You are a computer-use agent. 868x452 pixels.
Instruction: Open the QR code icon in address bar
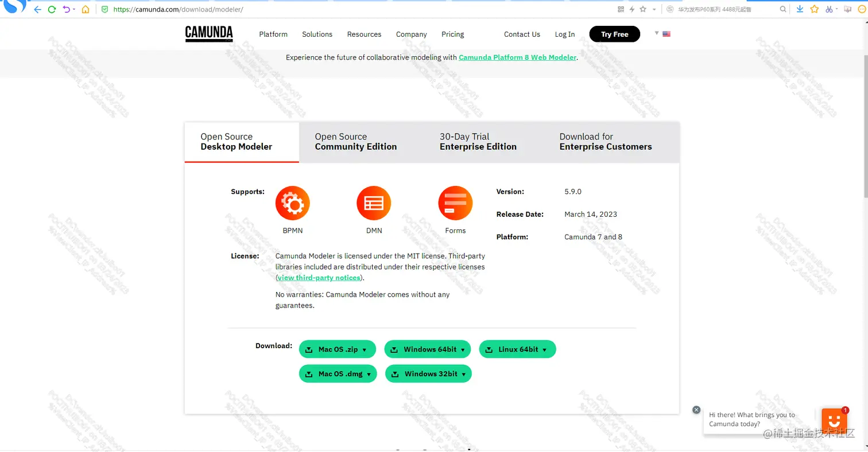click(x=621, y=9)
